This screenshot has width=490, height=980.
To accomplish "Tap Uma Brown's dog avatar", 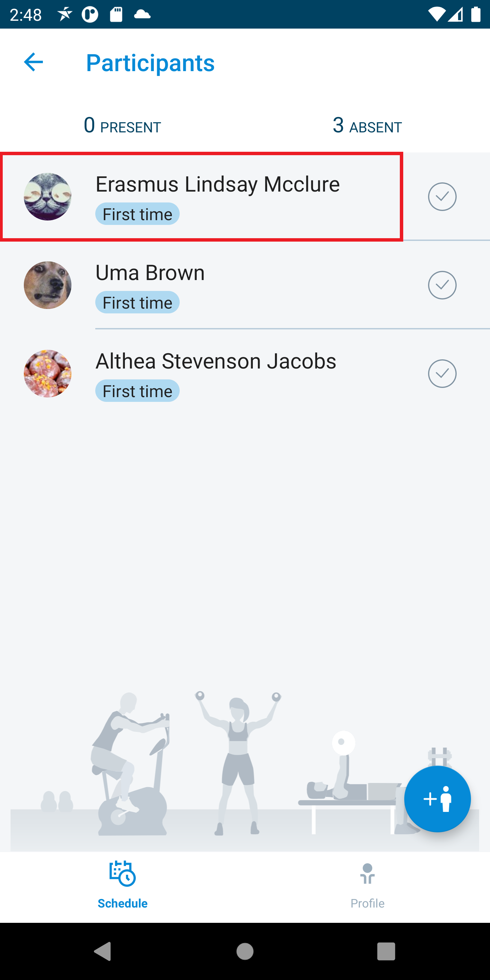I will 48,285.
